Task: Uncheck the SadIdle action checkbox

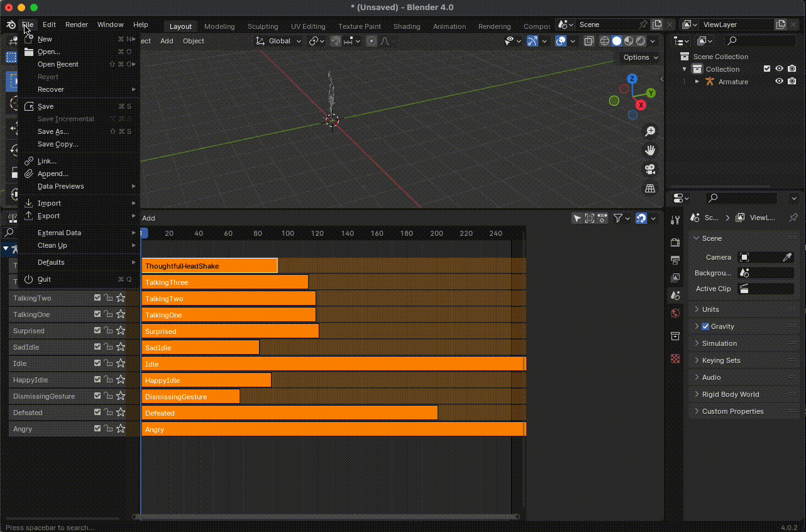Action: pos(97,346)
